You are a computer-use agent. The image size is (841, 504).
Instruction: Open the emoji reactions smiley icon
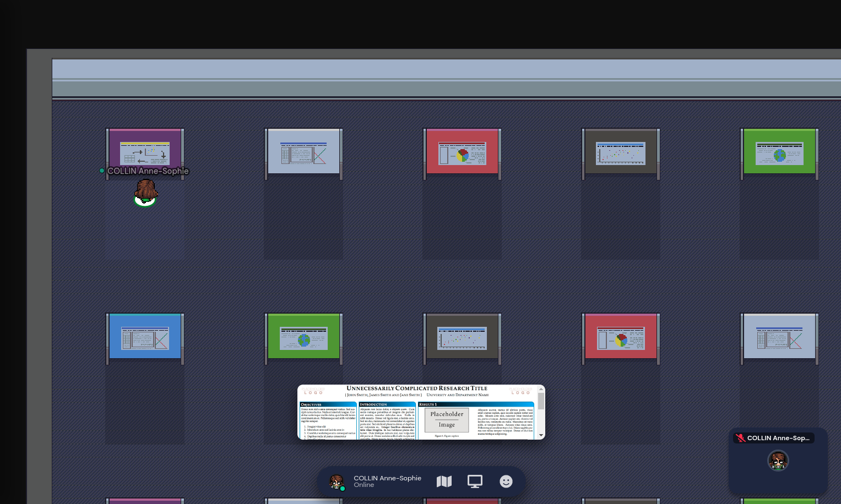(506, 481)
